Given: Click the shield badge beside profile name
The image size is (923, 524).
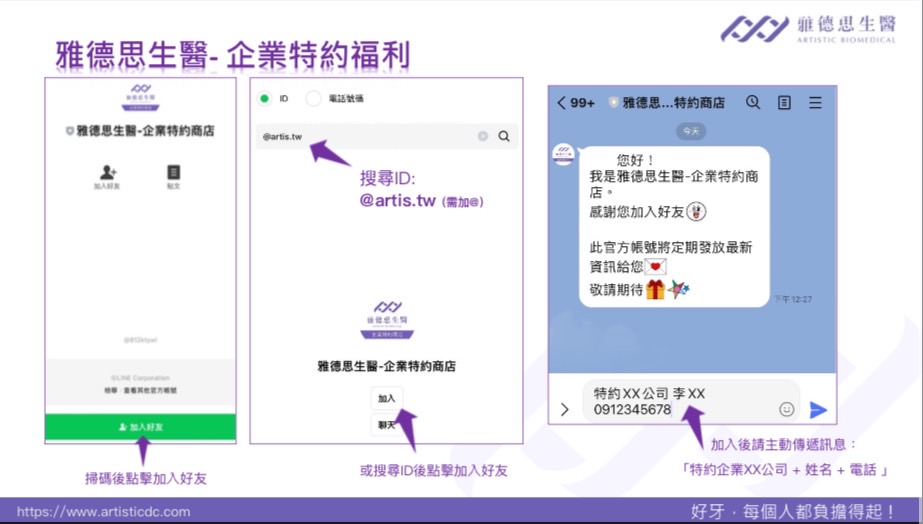Looking at the screenshot, I should 69,131.
